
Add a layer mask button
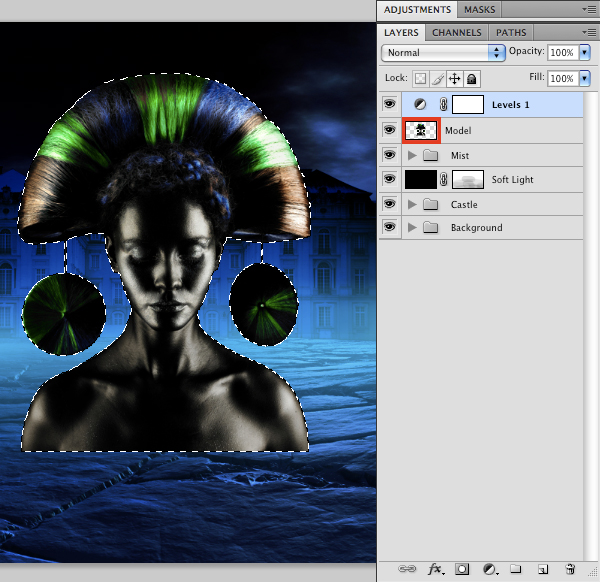point(462,569)
